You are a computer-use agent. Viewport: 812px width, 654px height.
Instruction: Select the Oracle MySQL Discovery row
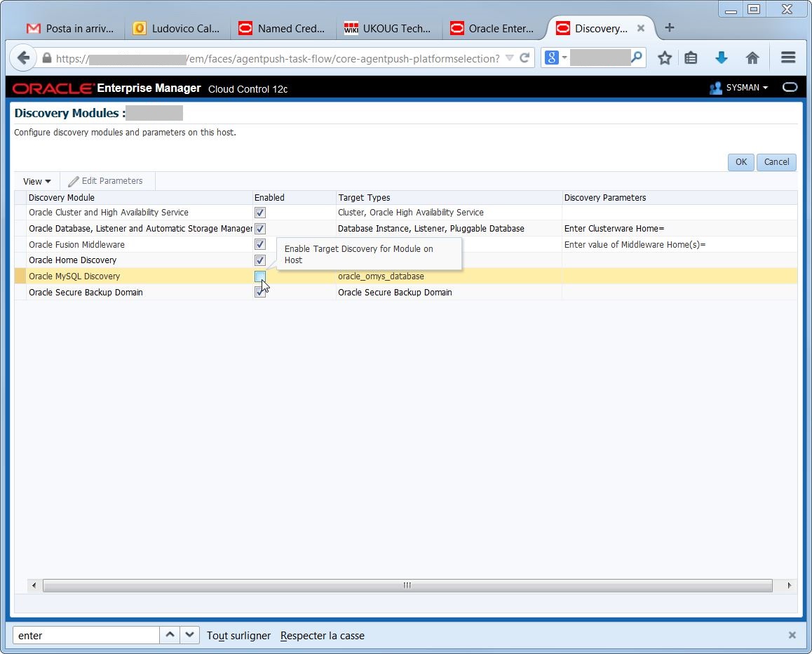(405, 276)
